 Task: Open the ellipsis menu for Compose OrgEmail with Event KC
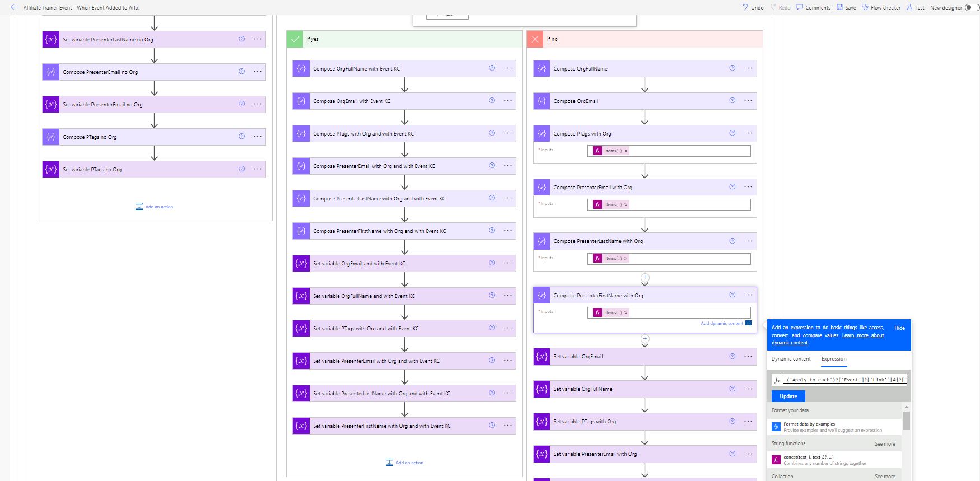pos(507,101)
